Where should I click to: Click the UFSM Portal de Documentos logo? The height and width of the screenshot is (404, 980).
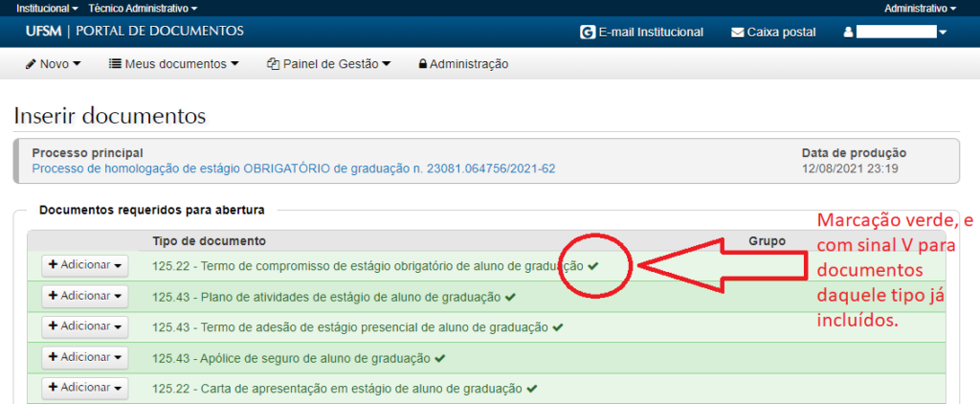pyautogui.click(x=135, y=31)
